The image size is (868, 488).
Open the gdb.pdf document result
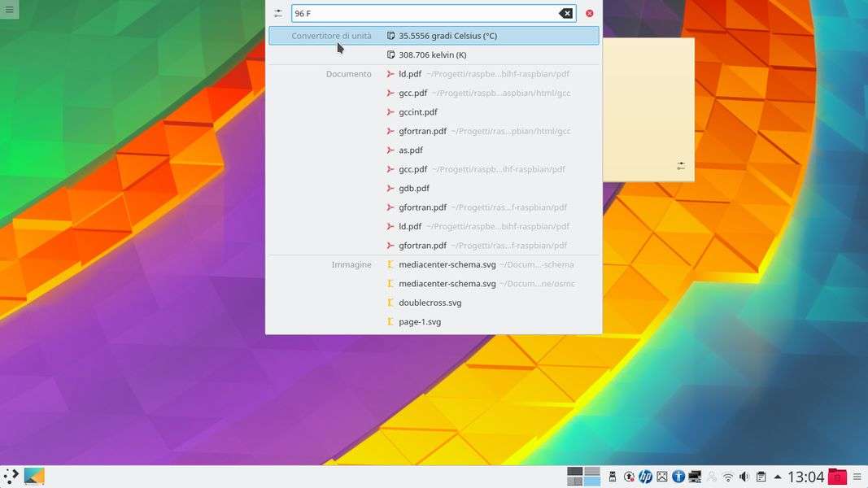(413, 189)
